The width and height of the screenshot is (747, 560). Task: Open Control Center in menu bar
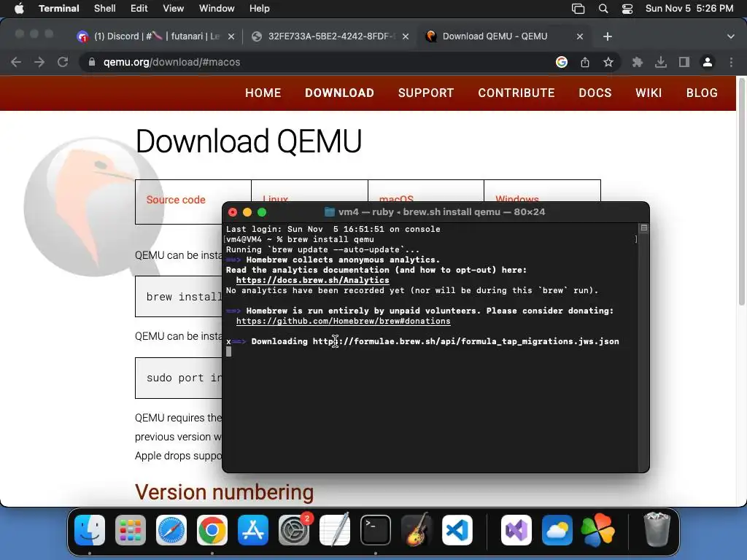(627, 9)
